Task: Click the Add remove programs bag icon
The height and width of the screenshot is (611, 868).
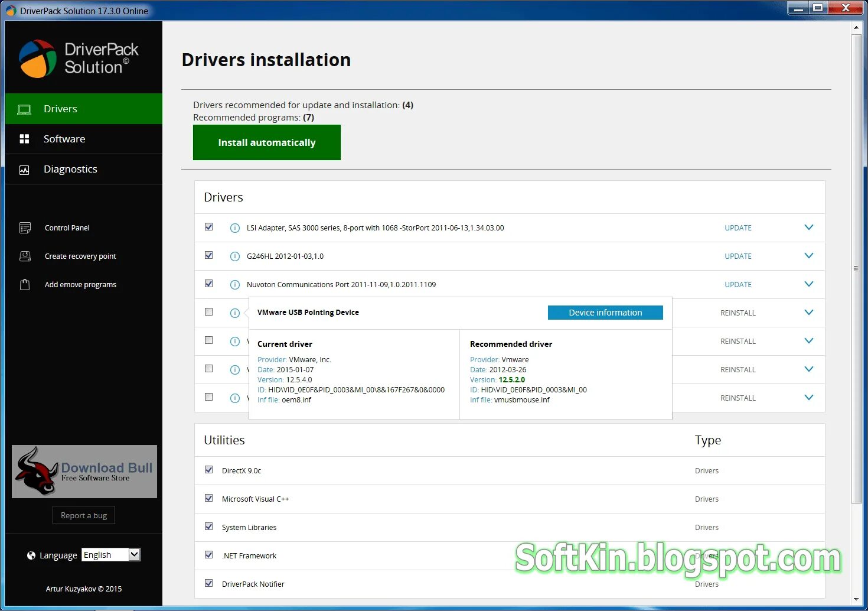Action: pos(25,285)
